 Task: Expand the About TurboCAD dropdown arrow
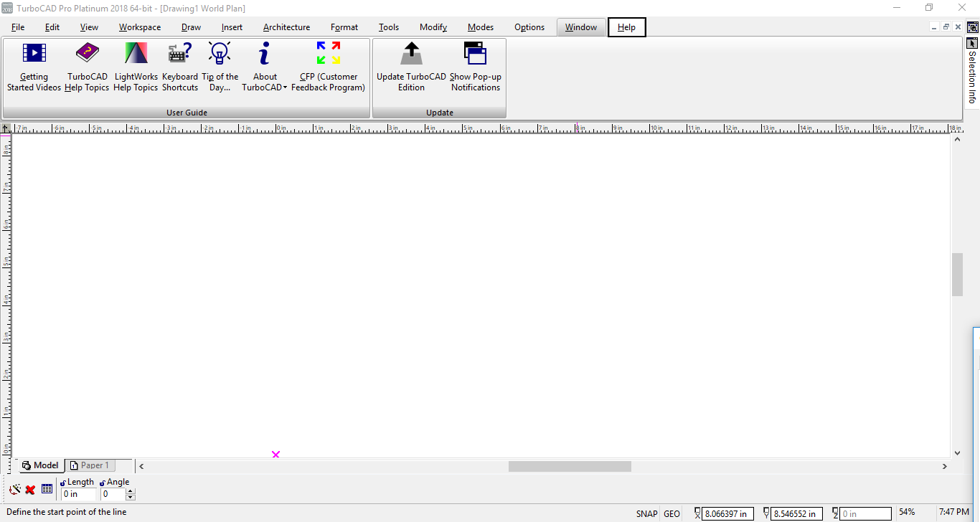click(285, 87)
